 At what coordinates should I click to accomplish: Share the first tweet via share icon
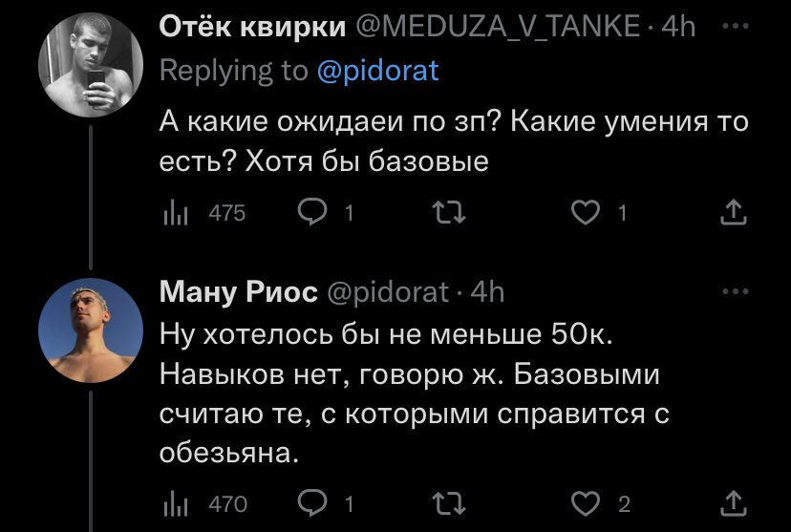click(734, 212)
